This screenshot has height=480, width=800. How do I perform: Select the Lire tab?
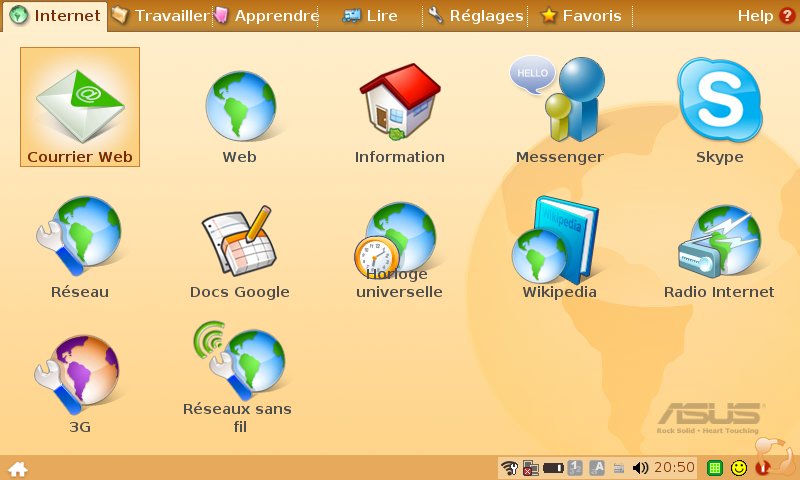tap(370, 16)
